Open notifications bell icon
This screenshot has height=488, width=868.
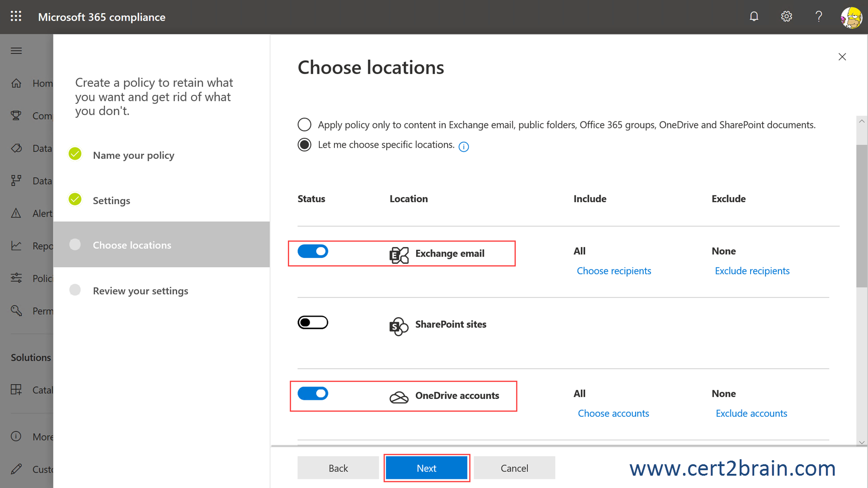click(754, 16)
